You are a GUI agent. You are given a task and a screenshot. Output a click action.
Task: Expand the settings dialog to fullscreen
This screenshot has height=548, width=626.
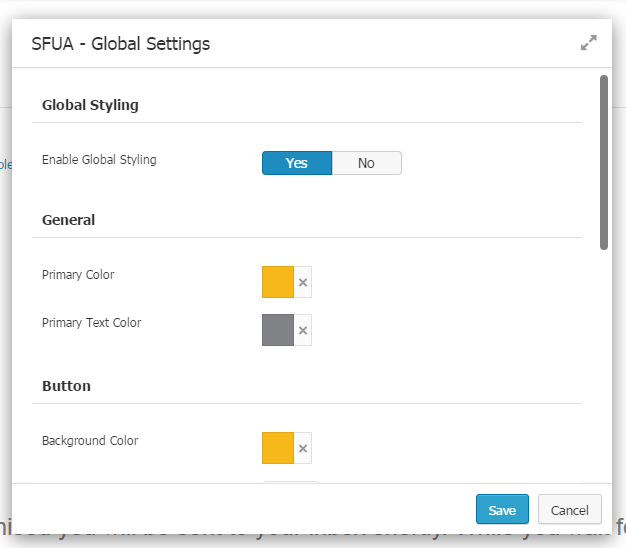point(588,43)
